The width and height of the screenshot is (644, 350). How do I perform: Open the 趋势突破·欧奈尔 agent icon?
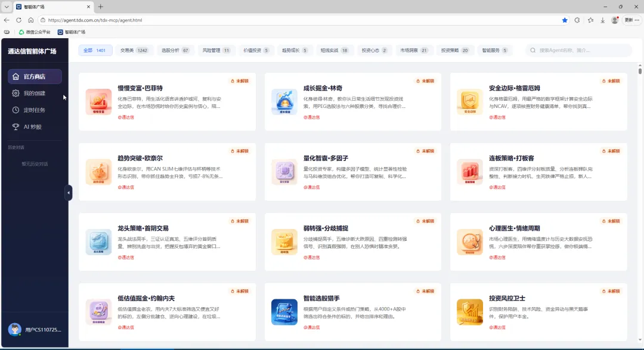point(98,172)
